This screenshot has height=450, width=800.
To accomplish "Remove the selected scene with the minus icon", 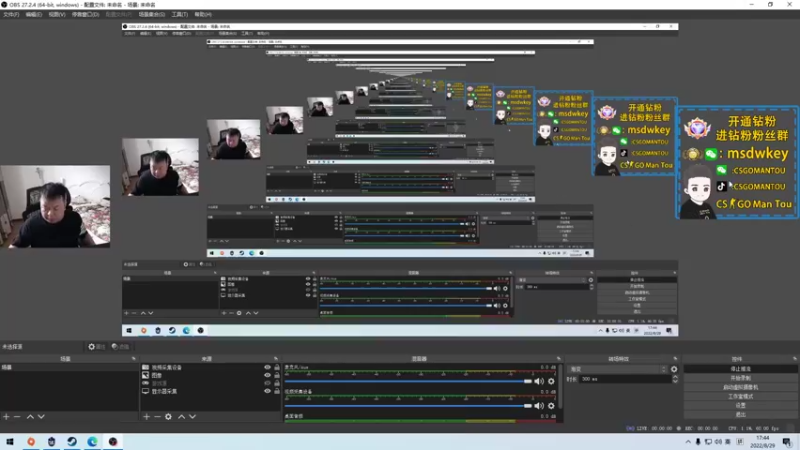I will click(17, 417).
